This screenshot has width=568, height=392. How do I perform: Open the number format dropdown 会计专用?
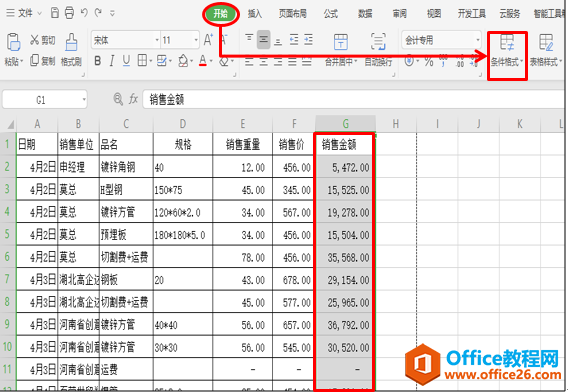coord(478,40)
